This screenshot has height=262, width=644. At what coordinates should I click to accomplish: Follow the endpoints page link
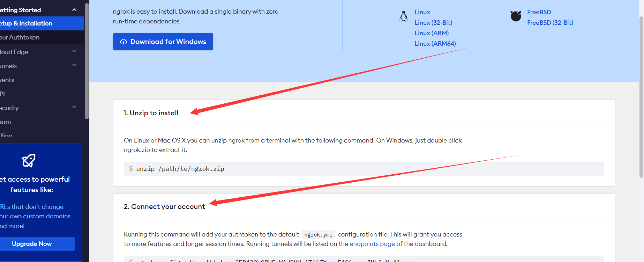[x=372, y=244]
